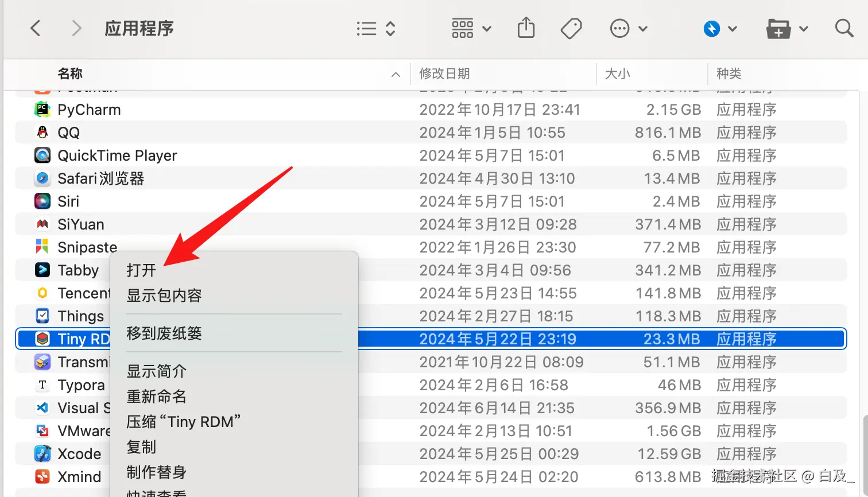Click the blue lightning toolbar icon

712,28
